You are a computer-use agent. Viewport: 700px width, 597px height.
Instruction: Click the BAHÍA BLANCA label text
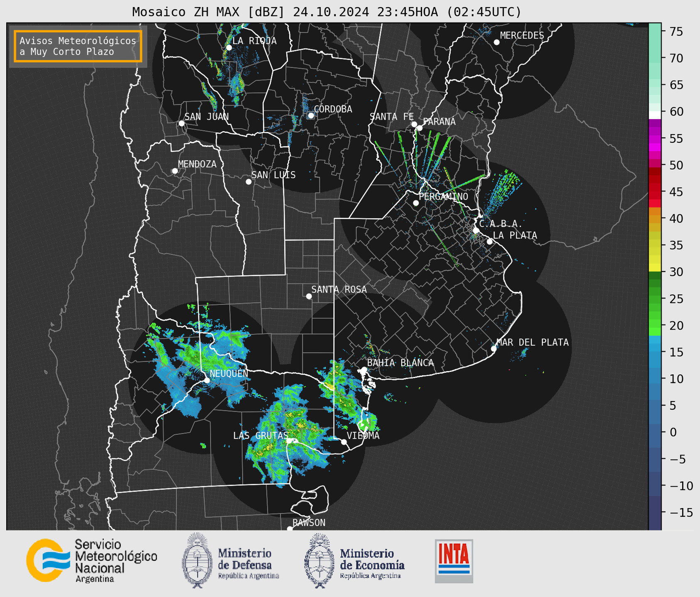(400, 363)
